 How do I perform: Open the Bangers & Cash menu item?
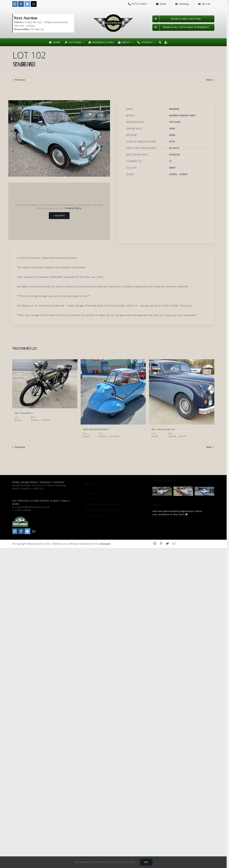(101, 43)
